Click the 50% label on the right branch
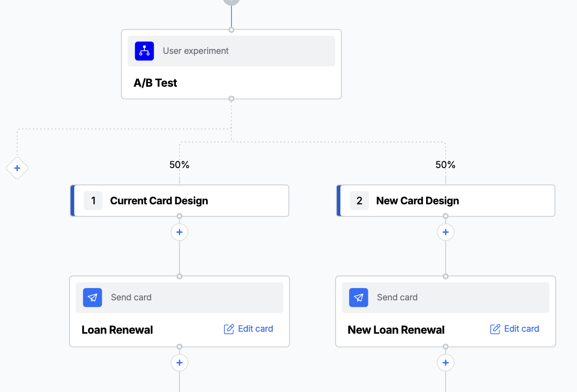Viewport: 577px width, 392px height. coord(445,165)
